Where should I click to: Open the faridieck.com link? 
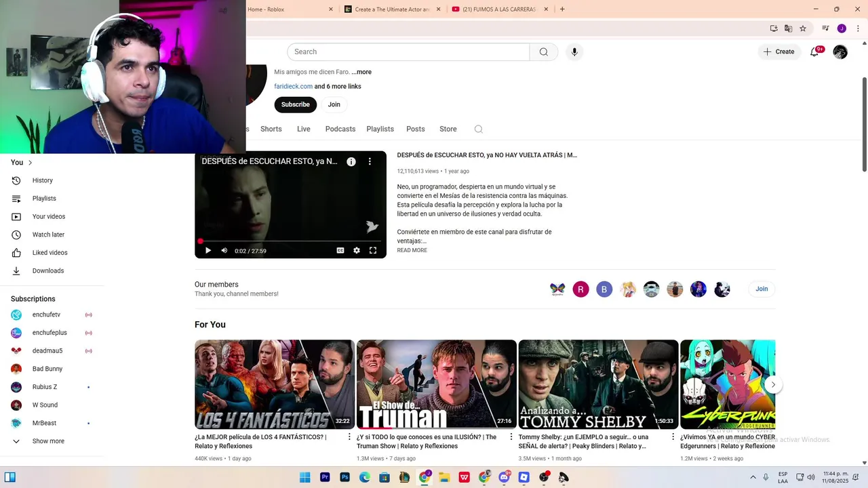[293, 86]
